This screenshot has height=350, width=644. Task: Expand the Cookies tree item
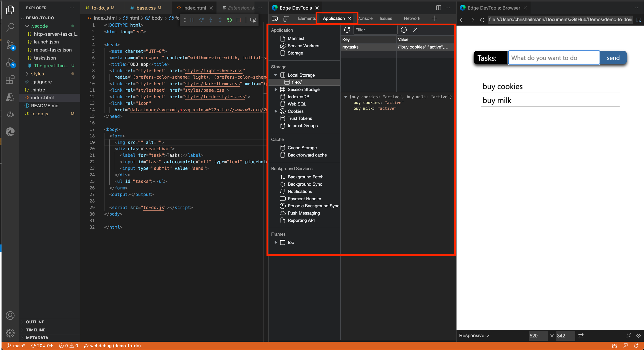[x=276, y=111]
